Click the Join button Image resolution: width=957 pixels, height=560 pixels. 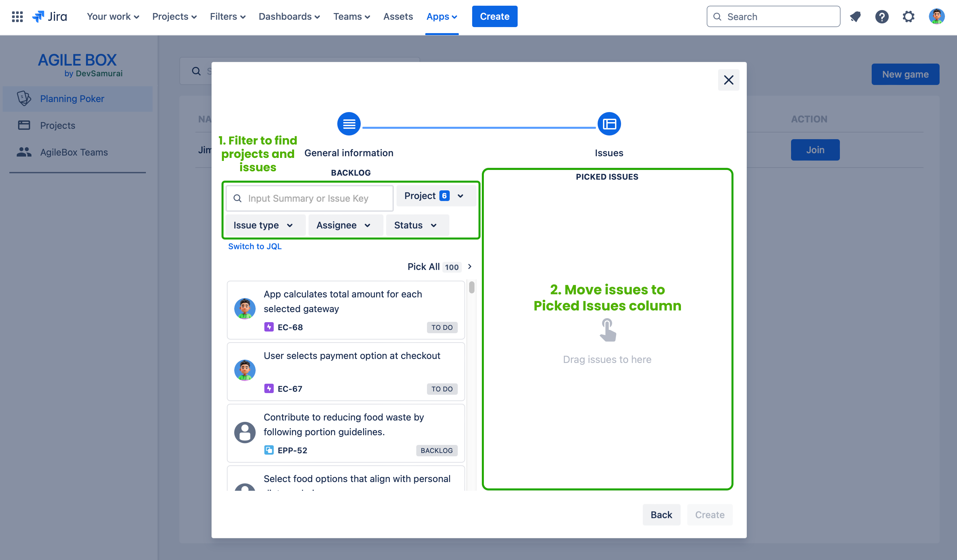click(x=815, y=150)
